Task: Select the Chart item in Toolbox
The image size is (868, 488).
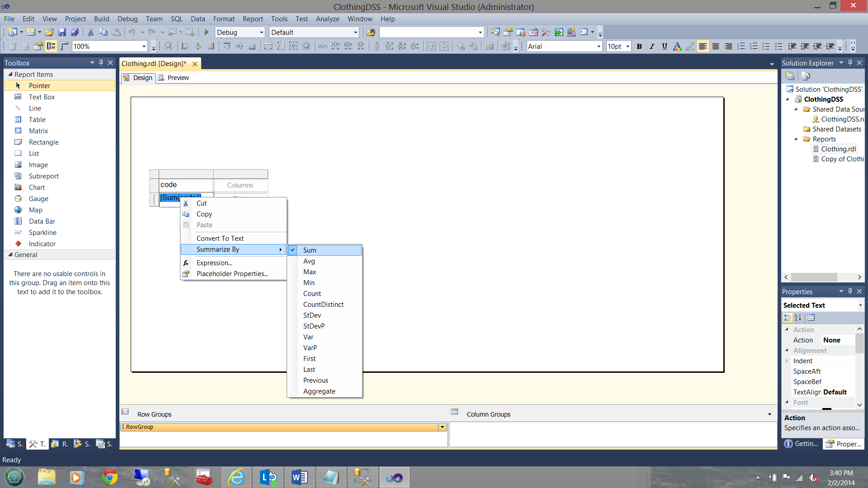Action: [x=37, y=188]
